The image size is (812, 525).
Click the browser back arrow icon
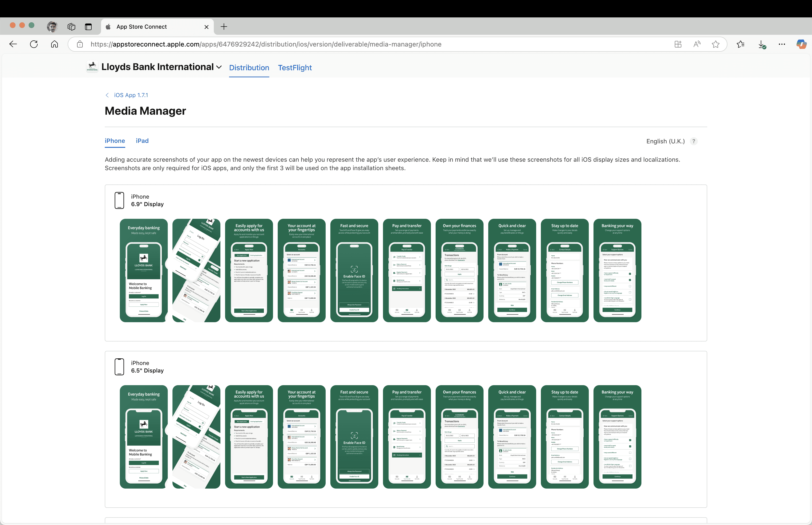(13, 44)
